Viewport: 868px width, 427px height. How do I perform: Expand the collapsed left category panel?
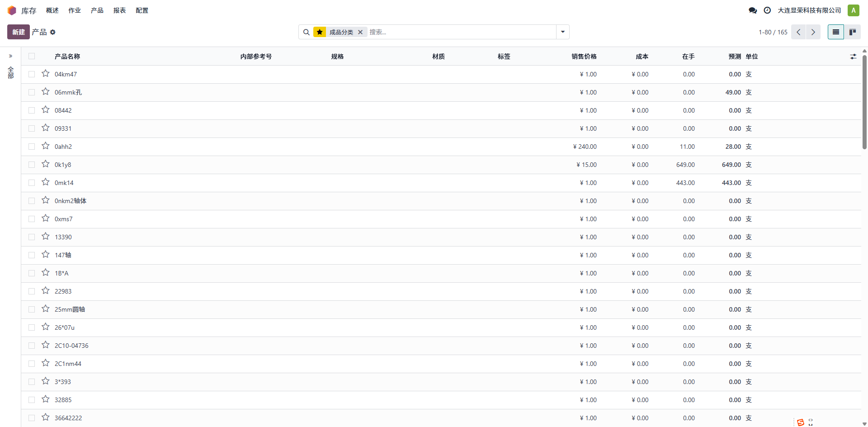point(10,57)
